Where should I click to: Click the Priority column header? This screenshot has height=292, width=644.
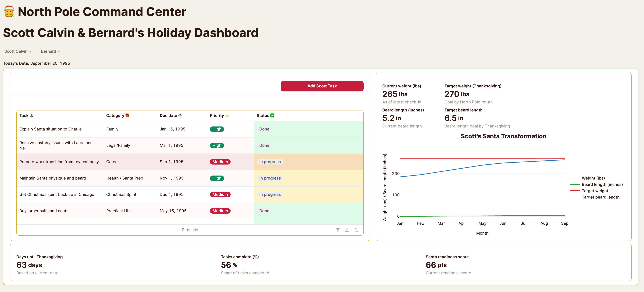217,116
